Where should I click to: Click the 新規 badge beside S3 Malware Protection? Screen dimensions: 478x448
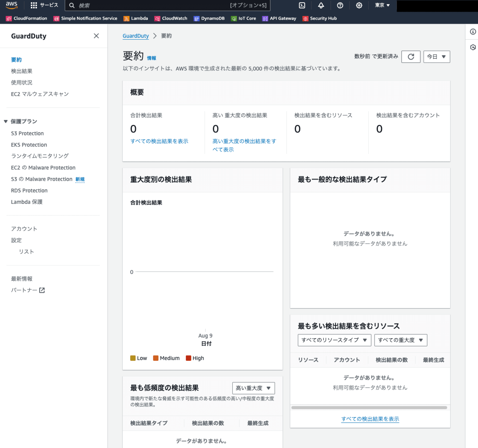pos(80,179)
